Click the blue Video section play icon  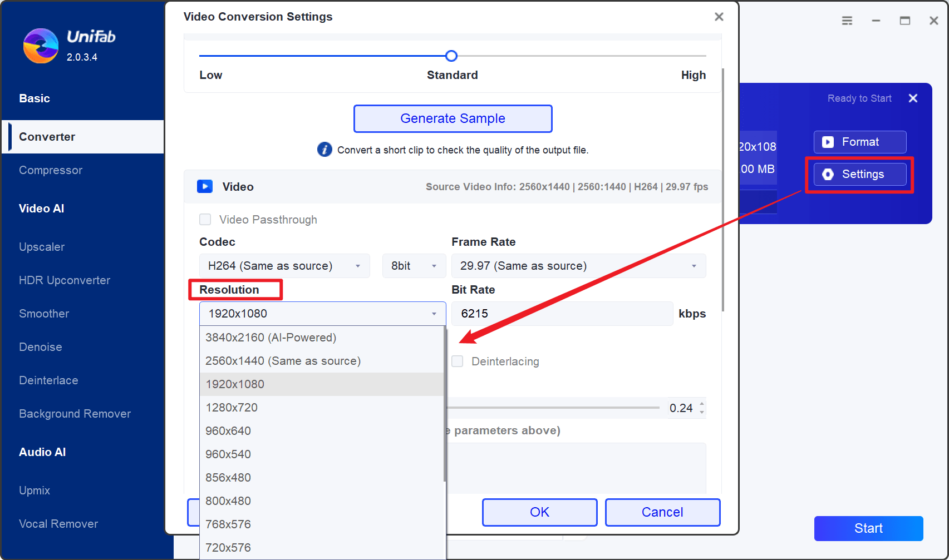(x=205, y=186)
